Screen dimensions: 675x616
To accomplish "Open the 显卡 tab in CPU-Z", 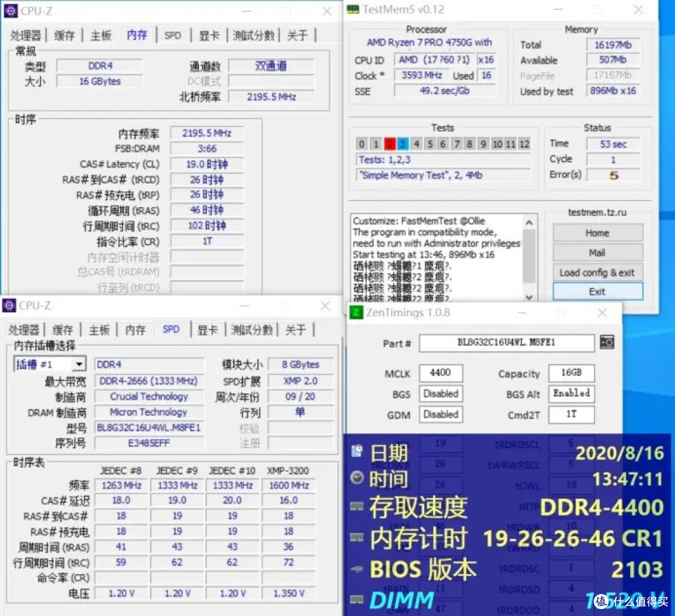I will (x=209, y=36).
